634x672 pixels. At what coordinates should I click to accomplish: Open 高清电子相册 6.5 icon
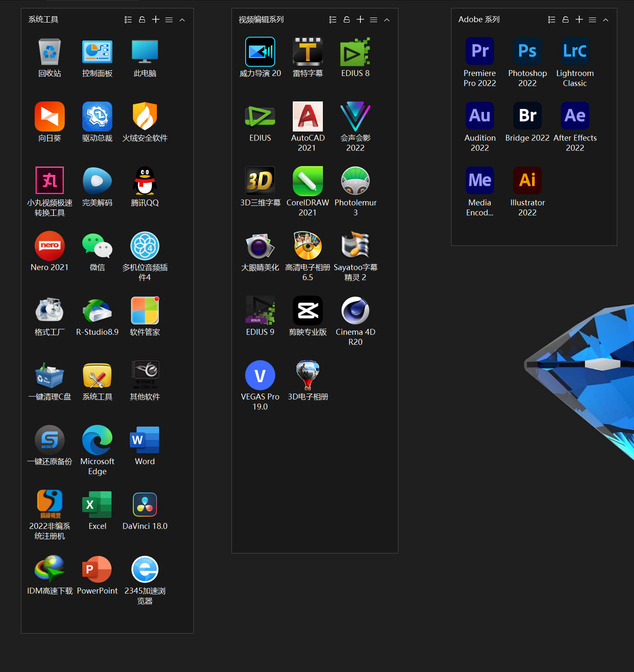point(308,246)
